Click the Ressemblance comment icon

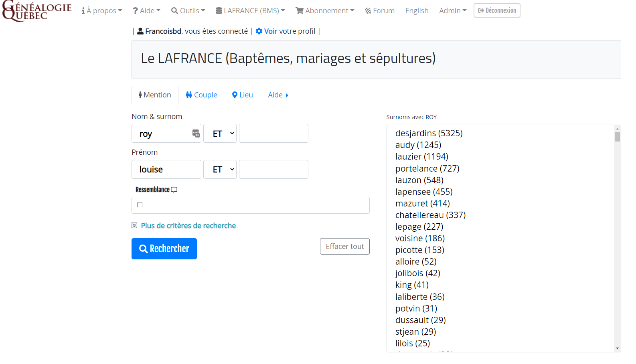(174, 190)
